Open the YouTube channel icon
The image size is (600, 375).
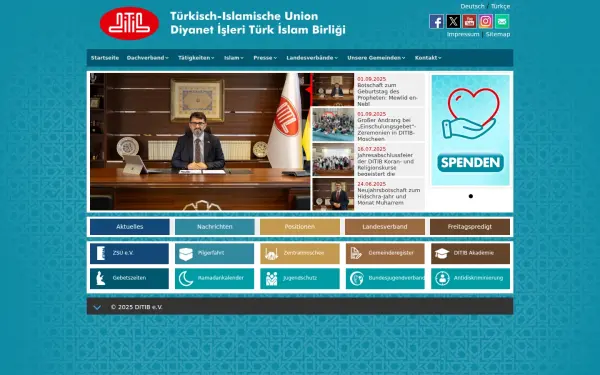coord(469,21)
